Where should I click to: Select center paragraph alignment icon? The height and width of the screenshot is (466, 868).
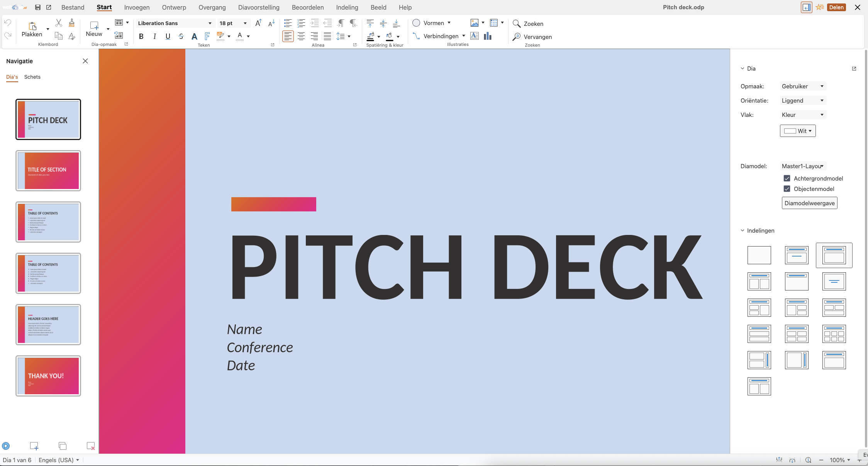301,36
